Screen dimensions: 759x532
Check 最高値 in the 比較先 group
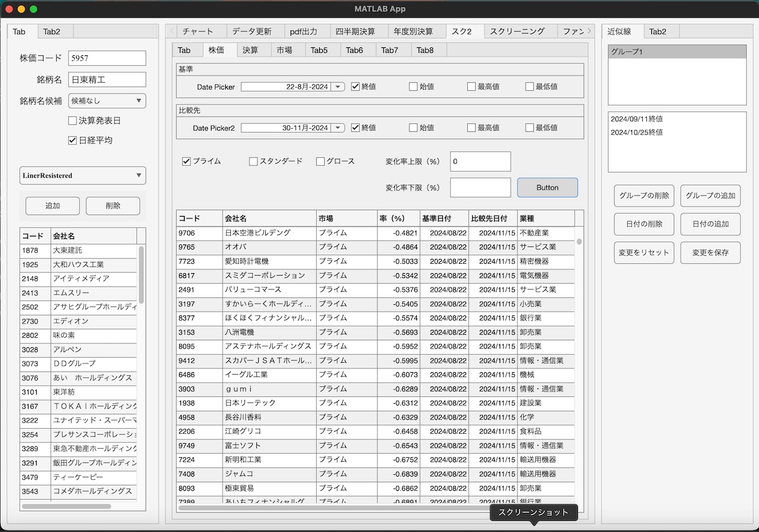point(472,128)
